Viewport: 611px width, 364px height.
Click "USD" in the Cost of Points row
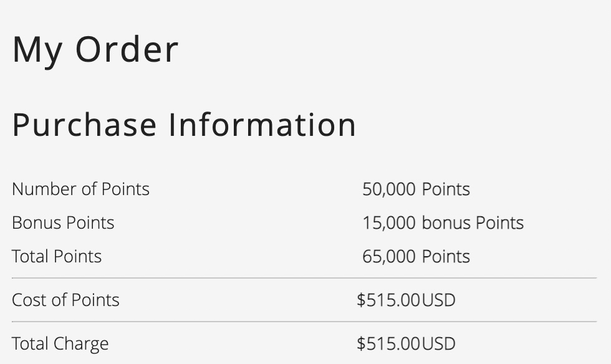(439, 300)
